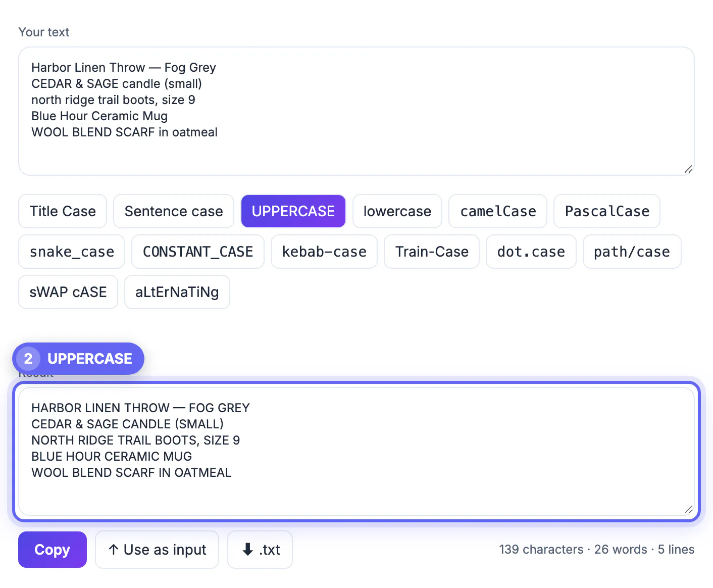Choose the camelCase option
Viewport: 713px width, 588px height.
[498, 211]
